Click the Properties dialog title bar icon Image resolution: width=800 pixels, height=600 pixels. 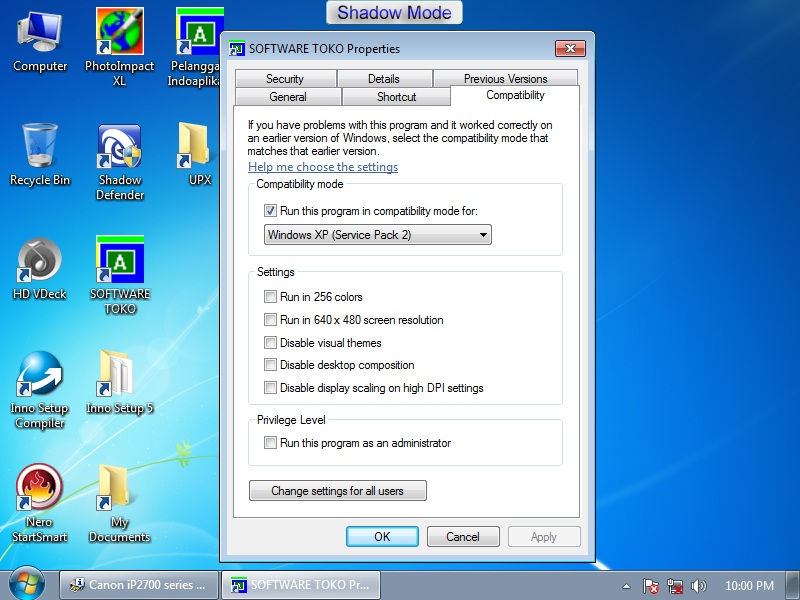236,48
